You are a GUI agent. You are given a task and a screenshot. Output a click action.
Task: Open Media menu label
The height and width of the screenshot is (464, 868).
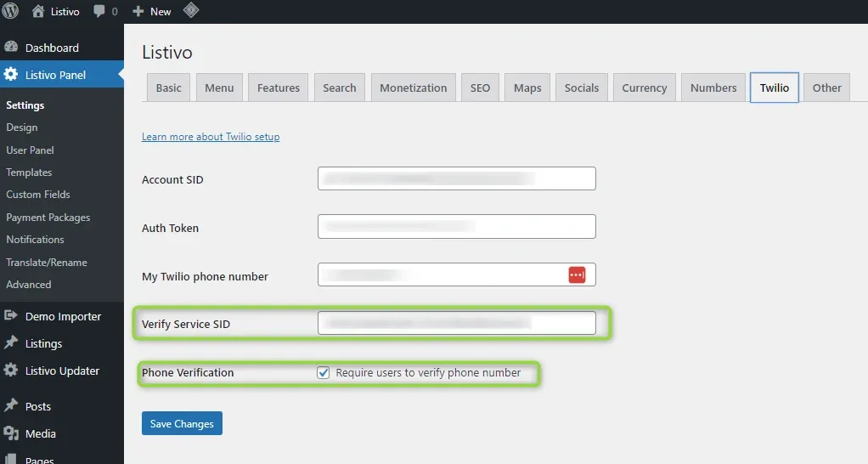click(41, 433)
